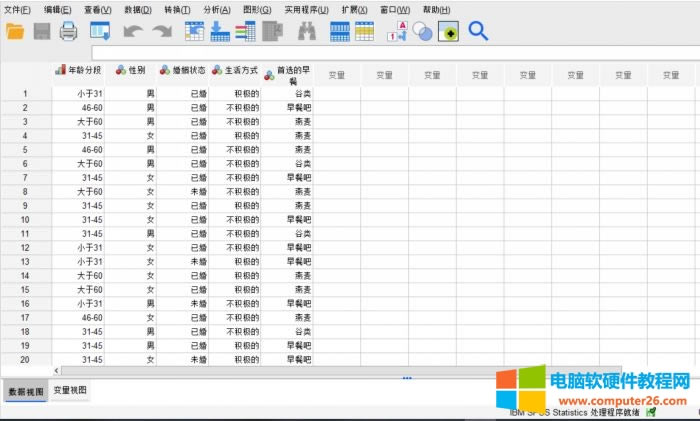The height and width of the screenshot is (421, 700).
Task: Select row 5 by its row number
Action: [25, 149]
